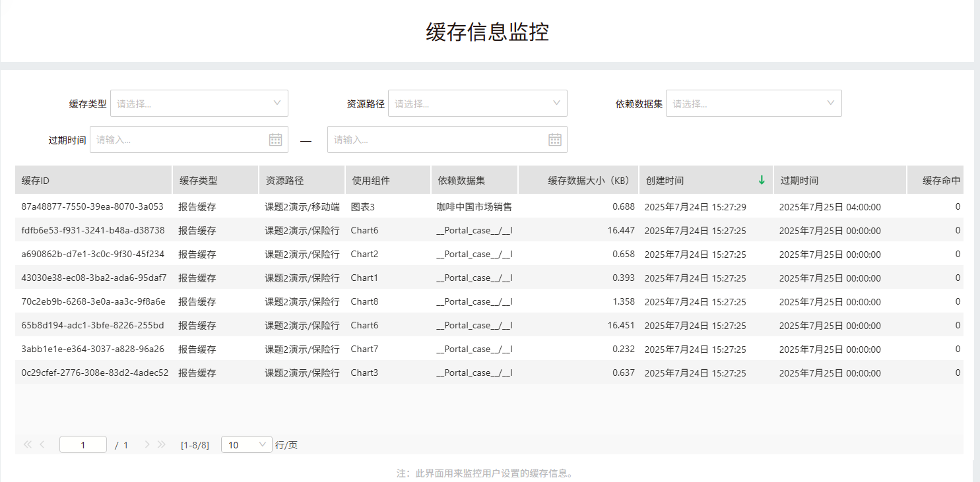Open calendar picker for expiry start date
Screen dimensions: 980x482
click(275, 140)
